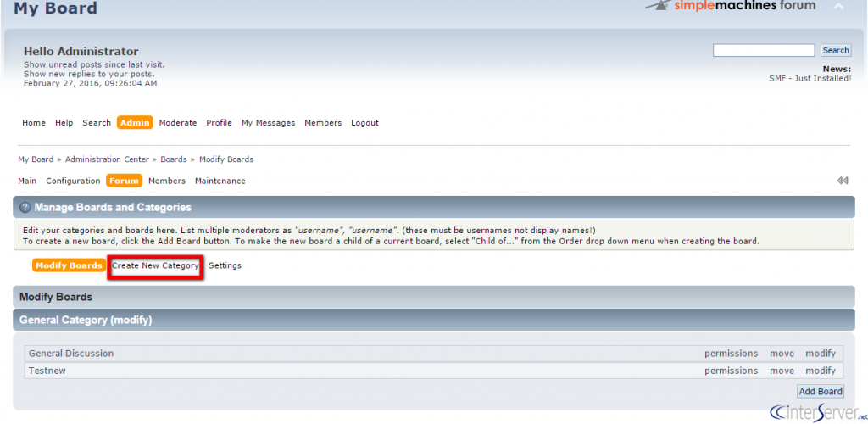Go to the Moderate menu
Viewport: 868px width, 424px height.
[178, 123]
